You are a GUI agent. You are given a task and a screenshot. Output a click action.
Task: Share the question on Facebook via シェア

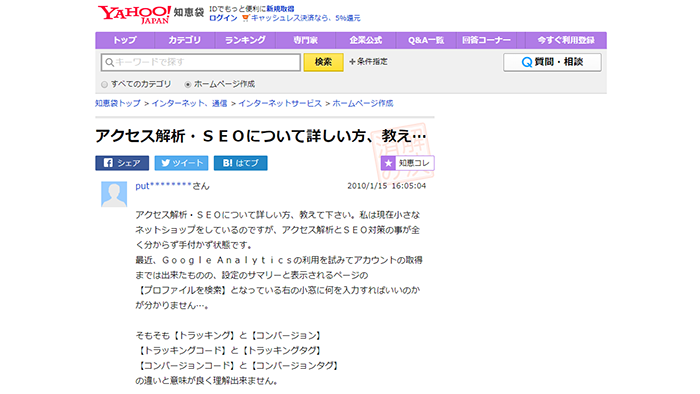pyautogui.click(x=122, y=163)
